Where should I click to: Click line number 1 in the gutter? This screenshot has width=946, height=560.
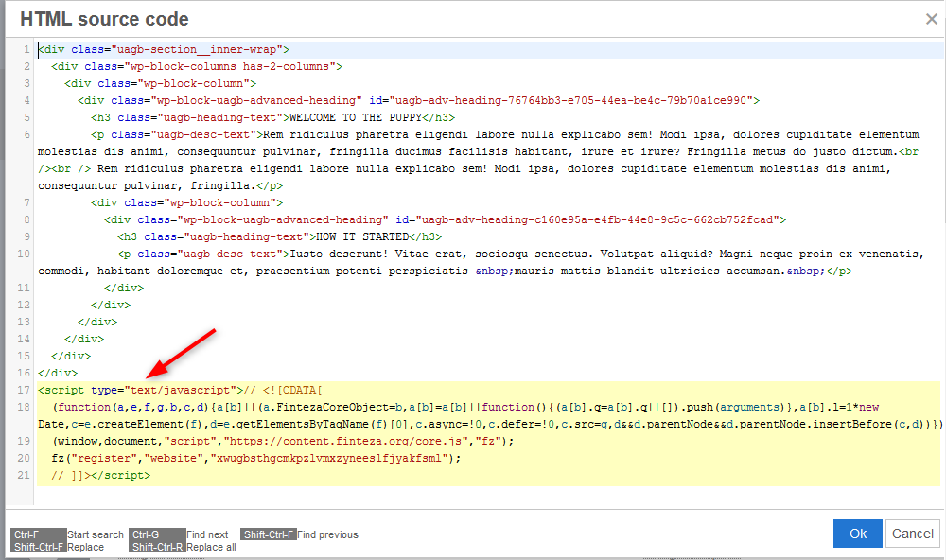(x=27, y=49)
